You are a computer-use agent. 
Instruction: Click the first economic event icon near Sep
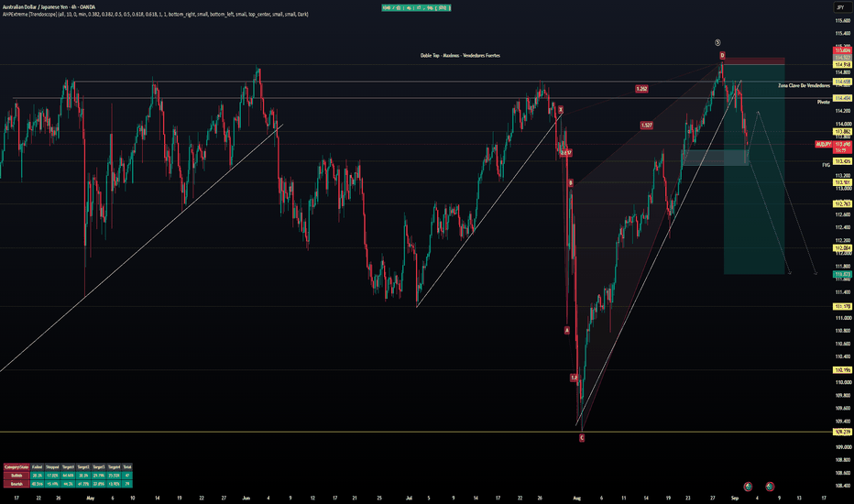tap(748, 486)
